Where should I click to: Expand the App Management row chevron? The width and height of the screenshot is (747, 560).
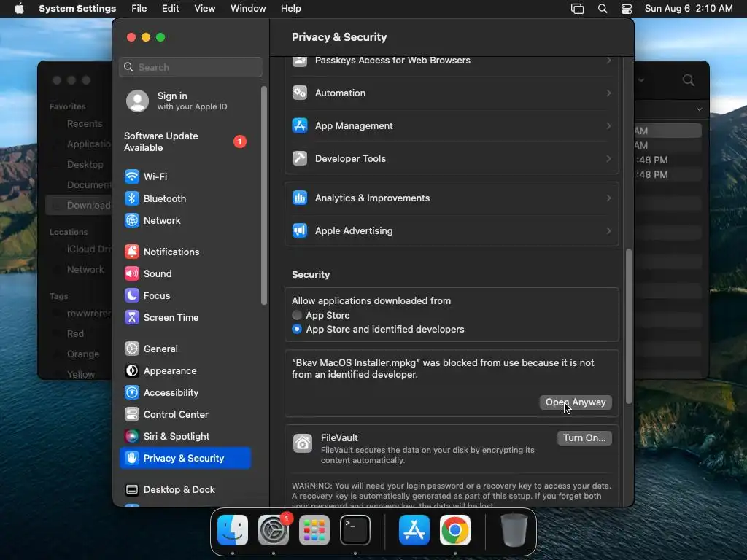pyautogui.click(x=609, y=125)
